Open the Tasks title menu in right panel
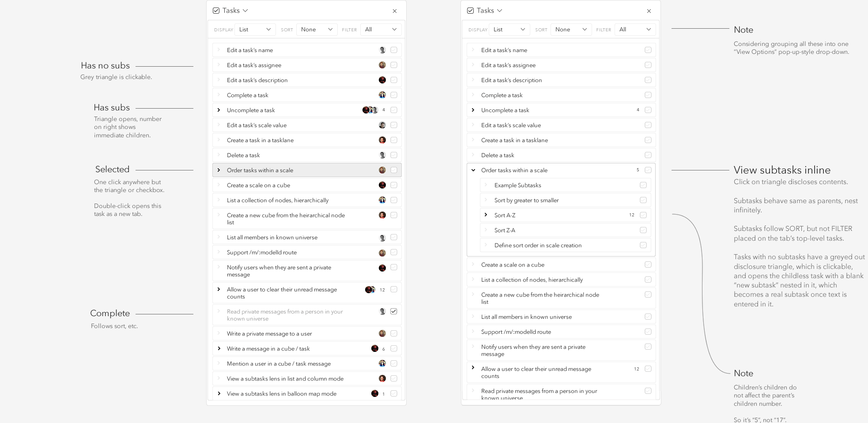 pyautogui.click(x=500, y=11)
